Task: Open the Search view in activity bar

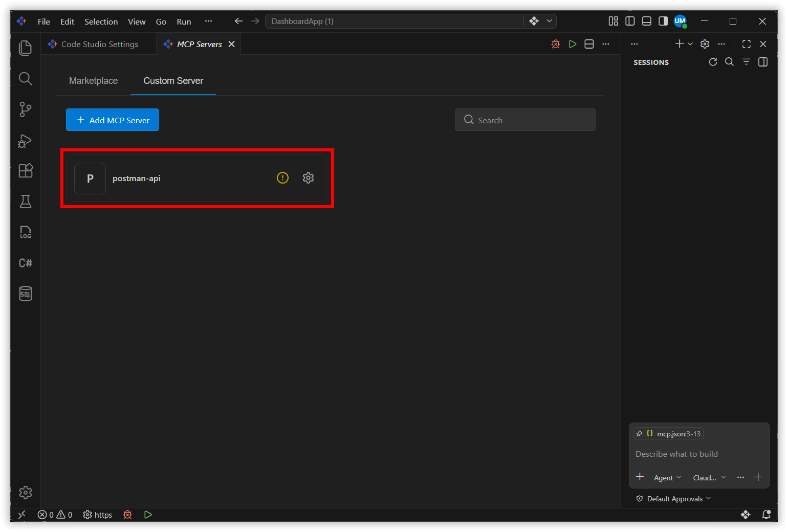Action: click(x=25, y=78)
